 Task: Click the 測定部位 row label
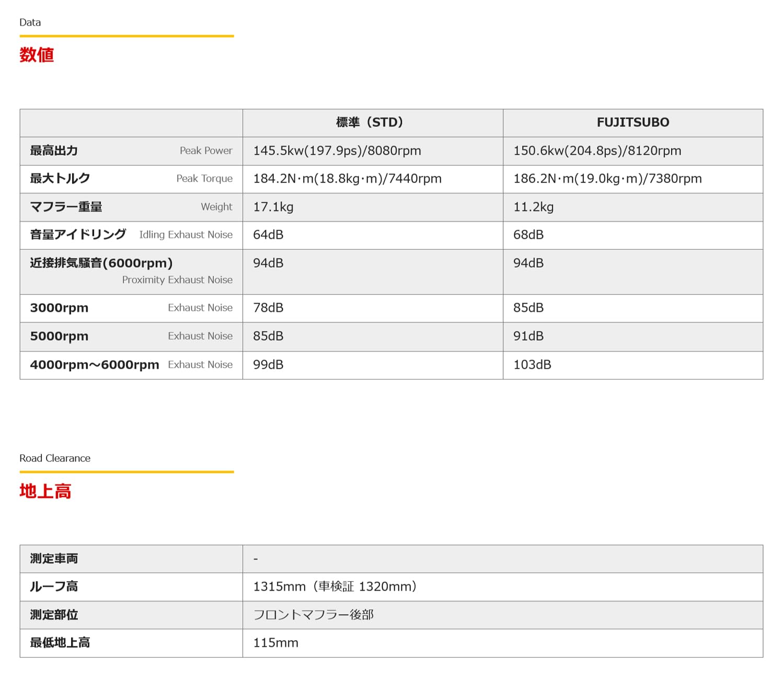point(54,615)
